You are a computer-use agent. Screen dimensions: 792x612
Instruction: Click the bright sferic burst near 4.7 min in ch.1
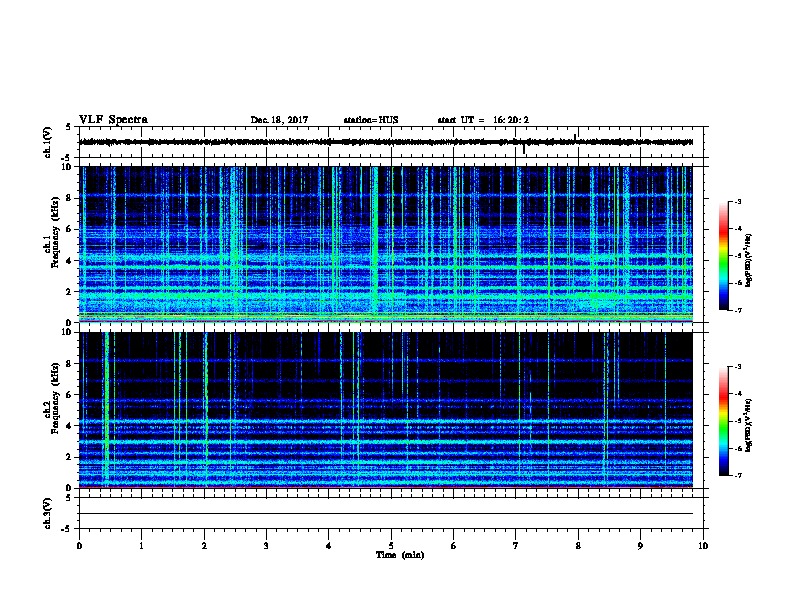point(374,242)
